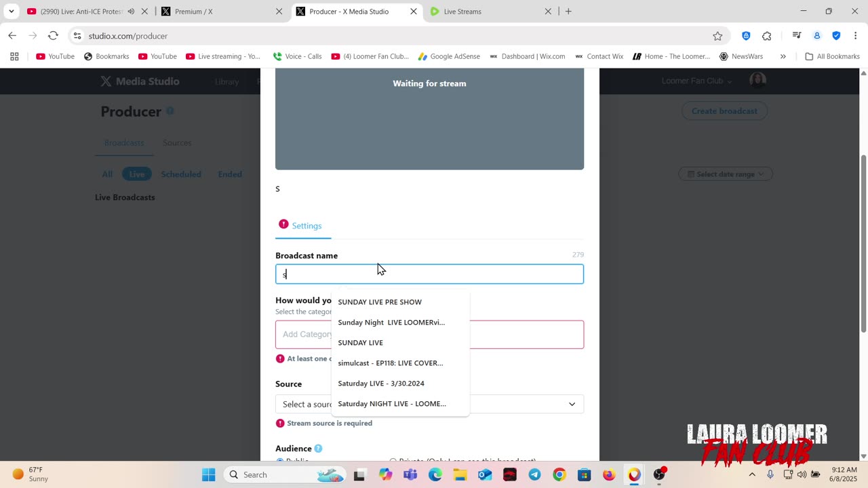868x488 pixels.
Task: Open the Broadcast name help icon showing the error
Action: point(283,224)
